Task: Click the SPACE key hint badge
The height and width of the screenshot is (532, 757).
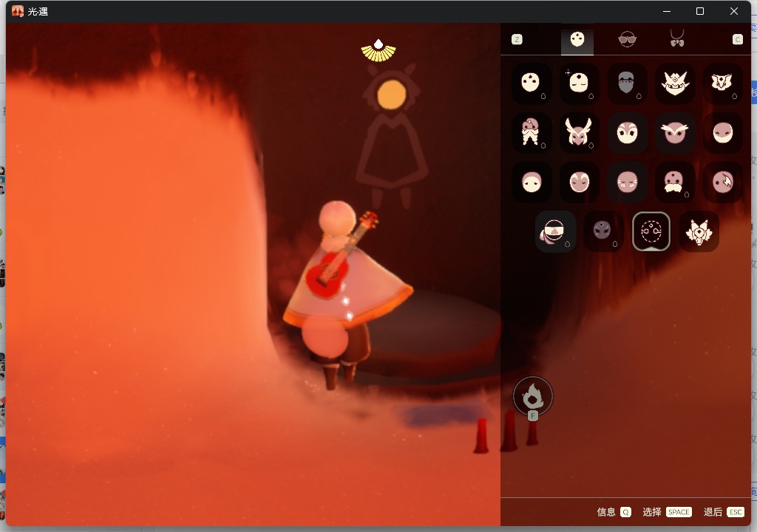Action: click(x=679, y=512)
